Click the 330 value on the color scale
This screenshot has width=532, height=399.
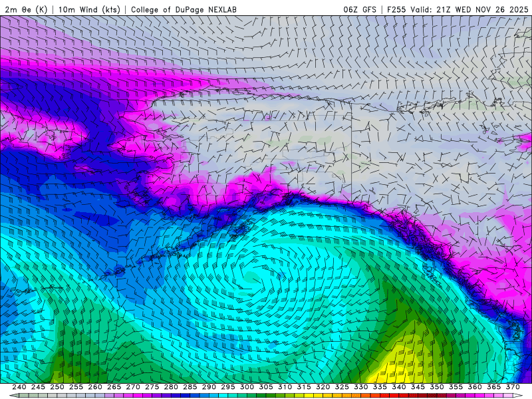coord(361,387)
